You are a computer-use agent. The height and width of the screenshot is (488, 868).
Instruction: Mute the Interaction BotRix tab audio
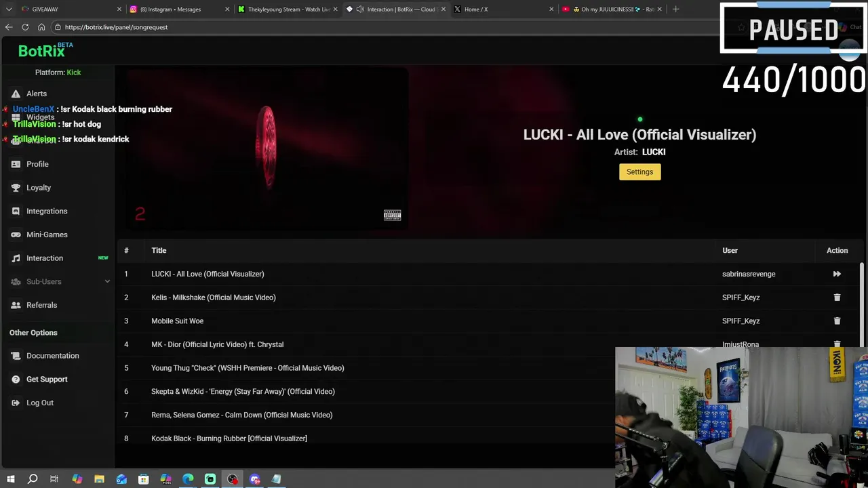[360, 9]
